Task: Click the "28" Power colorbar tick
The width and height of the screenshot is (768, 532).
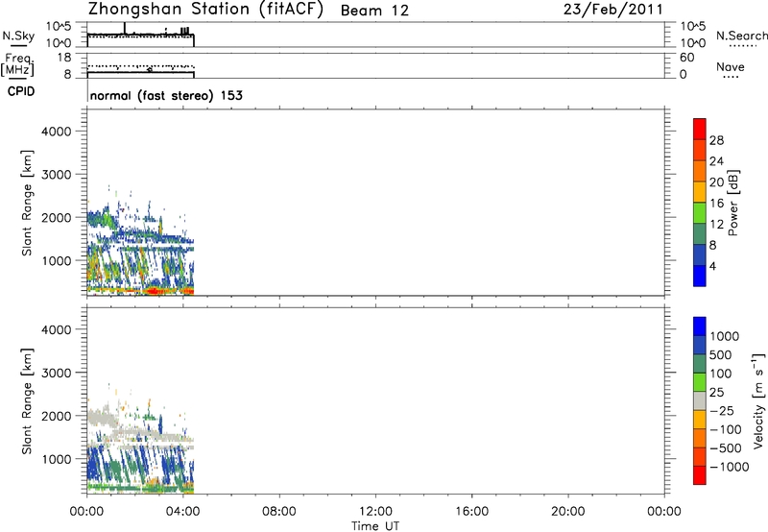Action: click(x=716, y=140)
